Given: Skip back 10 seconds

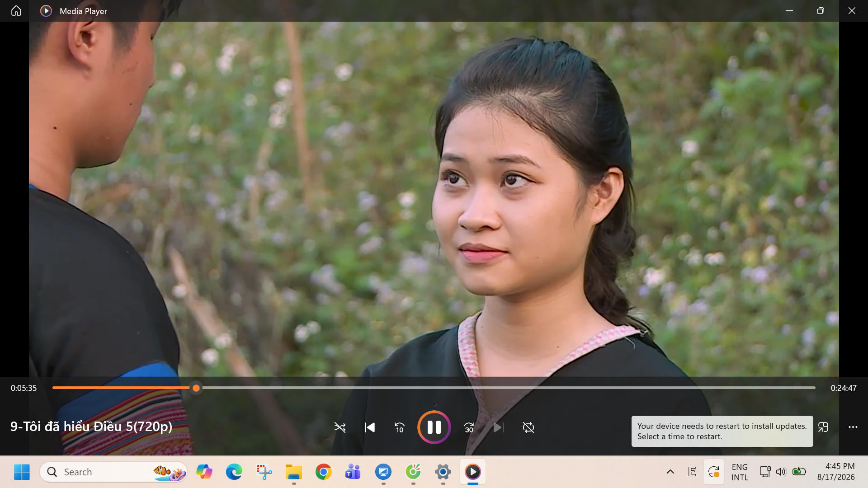Looking at the screenshot, I should (x=400, y=427).
